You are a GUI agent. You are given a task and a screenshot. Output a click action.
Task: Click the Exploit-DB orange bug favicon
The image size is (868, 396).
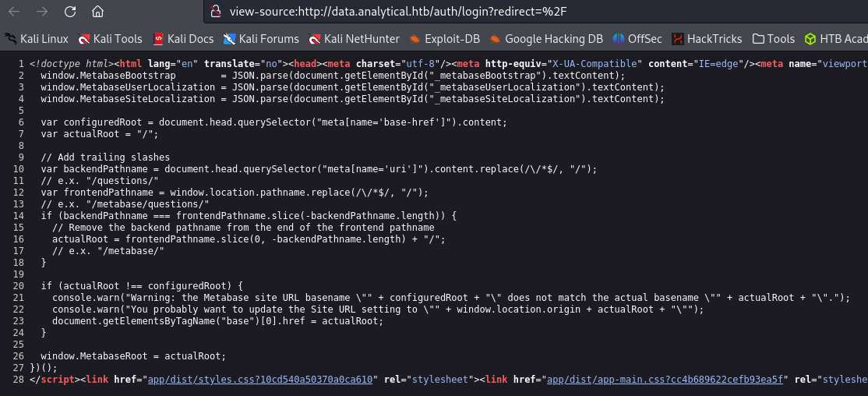click(415, 39)
